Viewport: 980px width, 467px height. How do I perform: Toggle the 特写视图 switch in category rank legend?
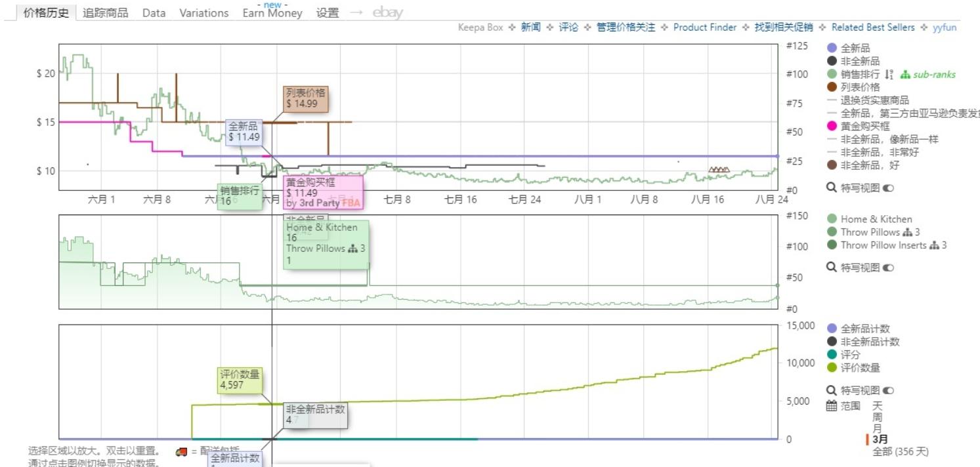888,268
